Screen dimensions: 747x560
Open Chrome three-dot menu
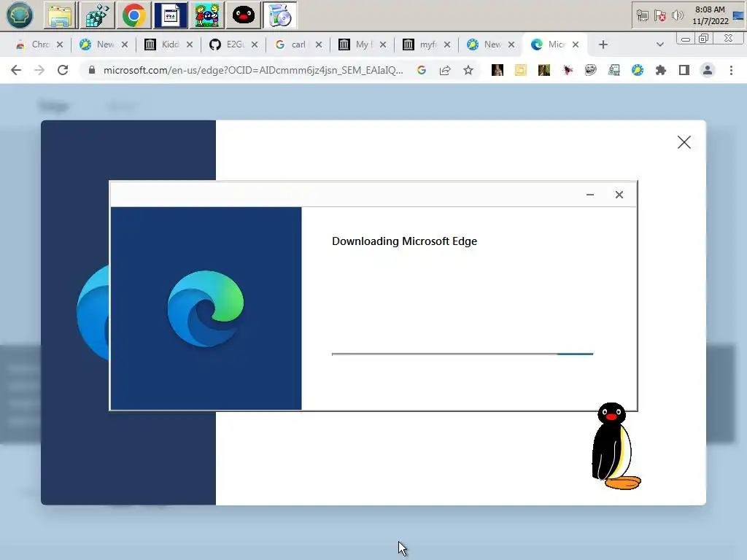[x=731, y=71]
